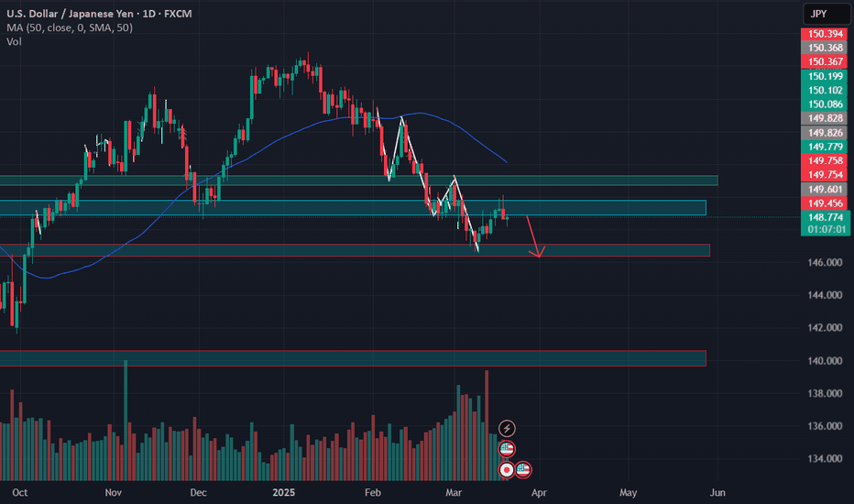Select the cyan-bordered zone rectangle near 149.4
The height and width of the screenshot is (504, 854).
click(353, 208)
